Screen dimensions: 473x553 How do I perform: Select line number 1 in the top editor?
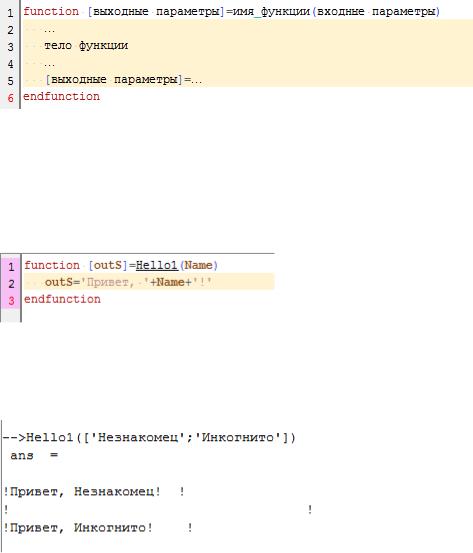pos(11,13)
